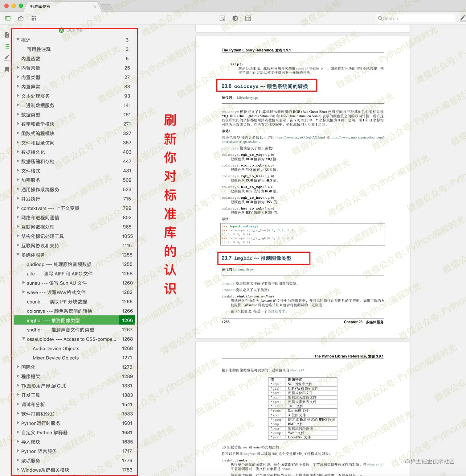Open the 二进制数据服务 outline entry

click(x=38, y=106)
